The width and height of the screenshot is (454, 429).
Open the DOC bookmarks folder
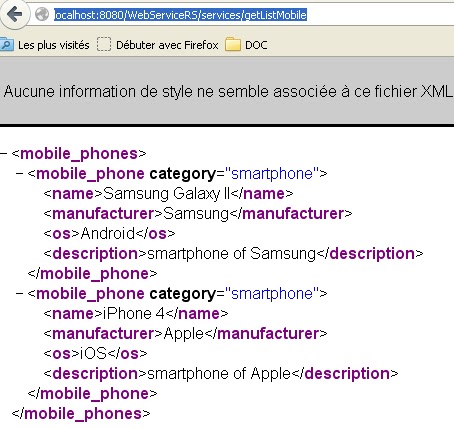coord(246,45)
